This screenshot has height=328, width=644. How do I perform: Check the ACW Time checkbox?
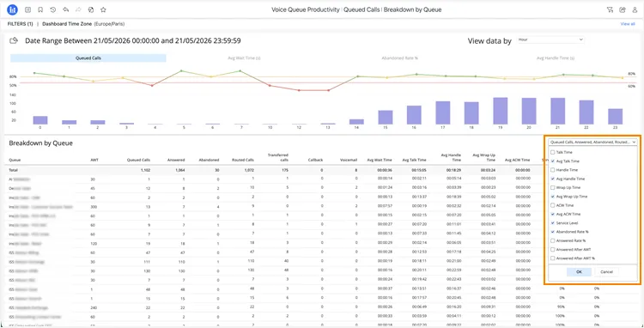(553, 205)
